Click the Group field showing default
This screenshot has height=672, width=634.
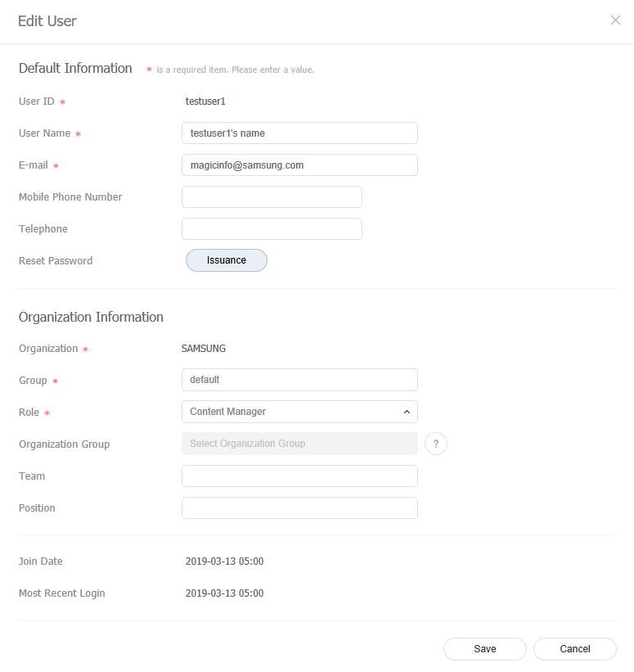[x=299, y=380]
